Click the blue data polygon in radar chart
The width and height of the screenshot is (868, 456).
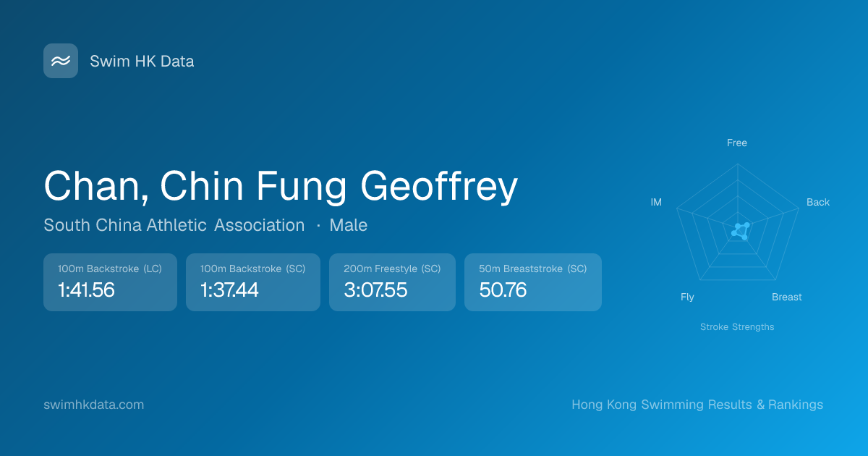[741, 232]
